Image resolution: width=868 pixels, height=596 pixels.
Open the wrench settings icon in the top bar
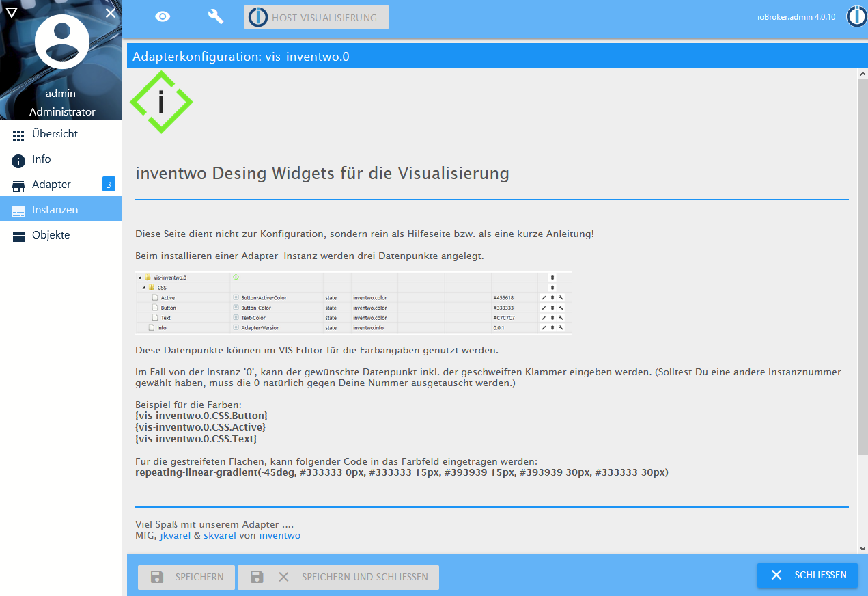click(216, 16)
